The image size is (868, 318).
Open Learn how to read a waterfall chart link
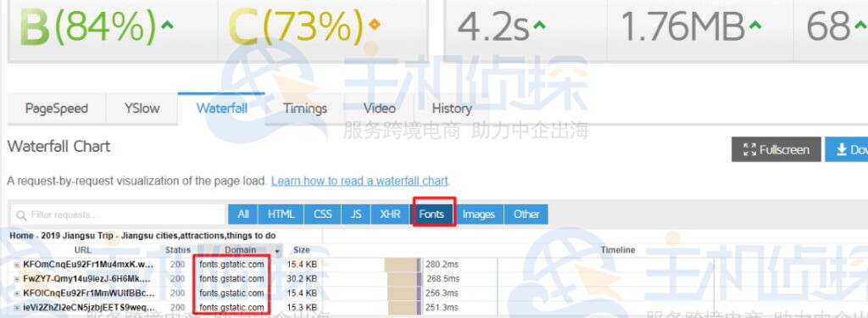(x=359, y=181)
